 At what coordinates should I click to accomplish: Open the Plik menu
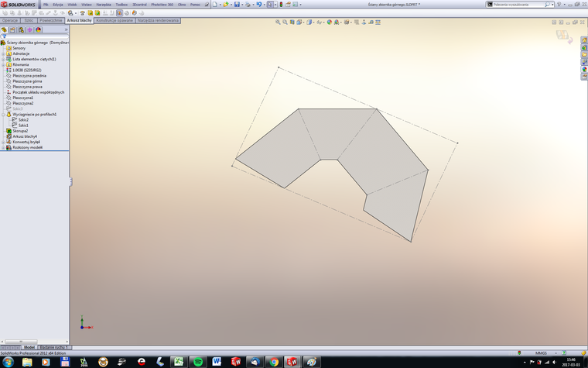click(x=46, y=5)
